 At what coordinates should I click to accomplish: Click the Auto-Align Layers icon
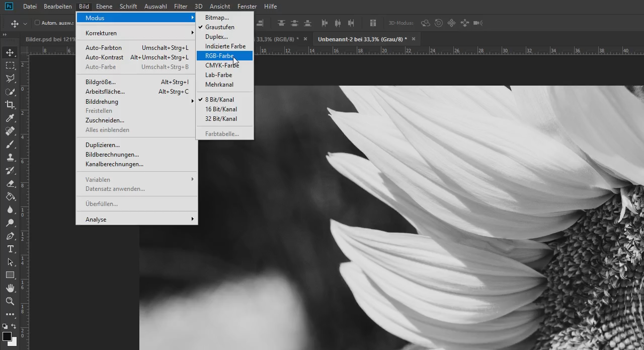(x=373, y=23)
